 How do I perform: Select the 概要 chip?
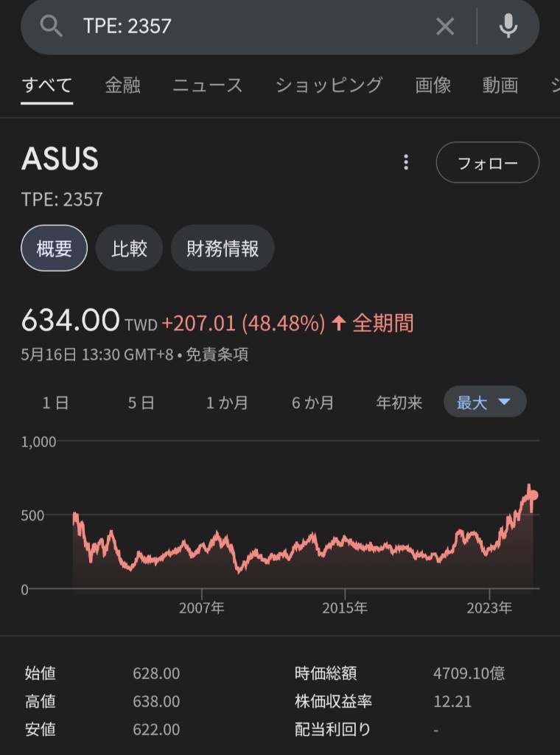(54, 248)
